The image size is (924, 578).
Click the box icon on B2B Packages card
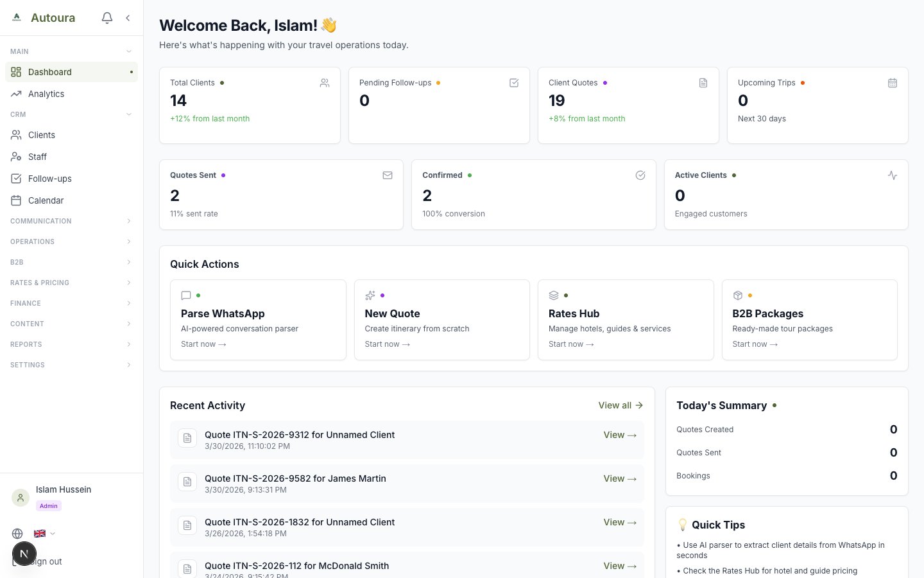[x=738, y=295]
